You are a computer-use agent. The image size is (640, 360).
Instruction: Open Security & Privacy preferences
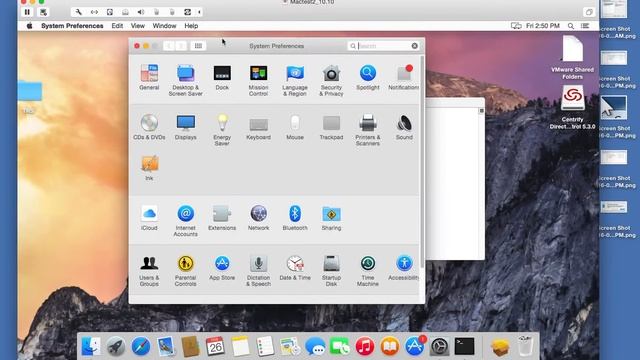coord(331,80)
